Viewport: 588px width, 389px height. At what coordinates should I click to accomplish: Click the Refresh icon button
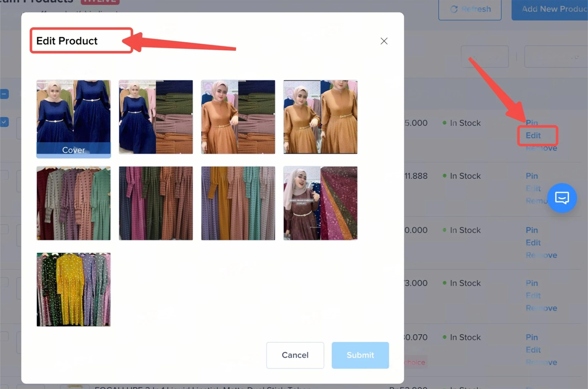point(470,9)
